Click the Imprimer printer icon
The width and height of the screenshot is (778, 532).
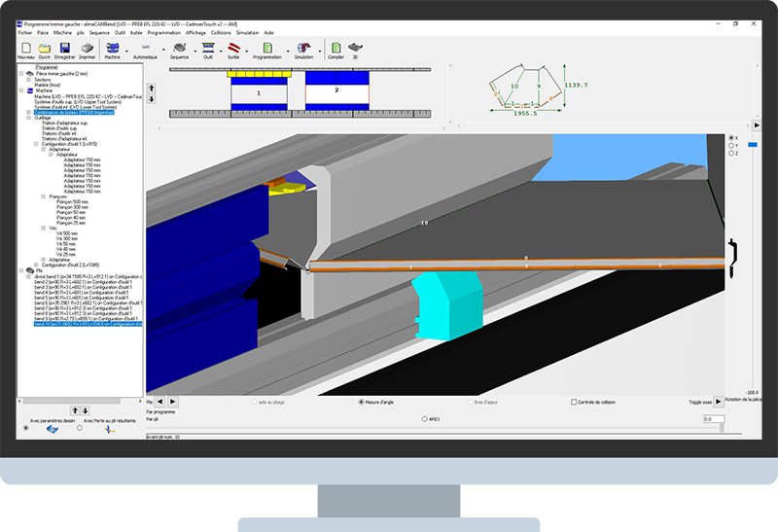(x=87, y=46)
